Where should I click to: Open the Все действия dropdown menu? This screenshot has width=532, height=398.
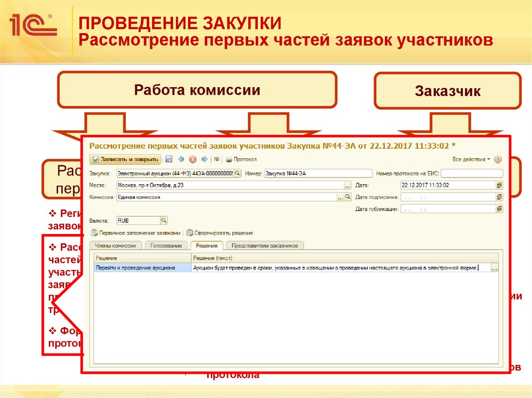click(x=471, y=159)
